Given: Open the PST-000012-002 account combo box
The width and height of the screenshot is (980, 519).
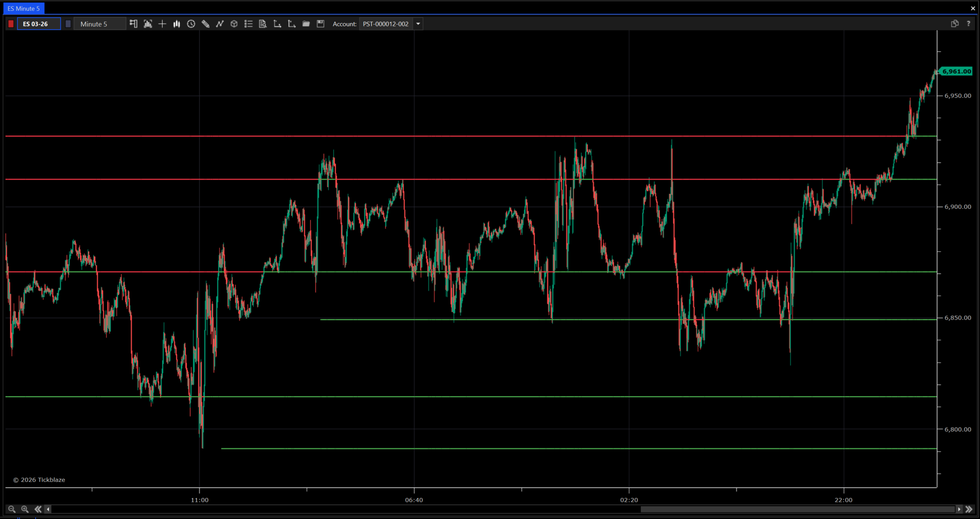Looking at the screenshot, I should [386, 24].
